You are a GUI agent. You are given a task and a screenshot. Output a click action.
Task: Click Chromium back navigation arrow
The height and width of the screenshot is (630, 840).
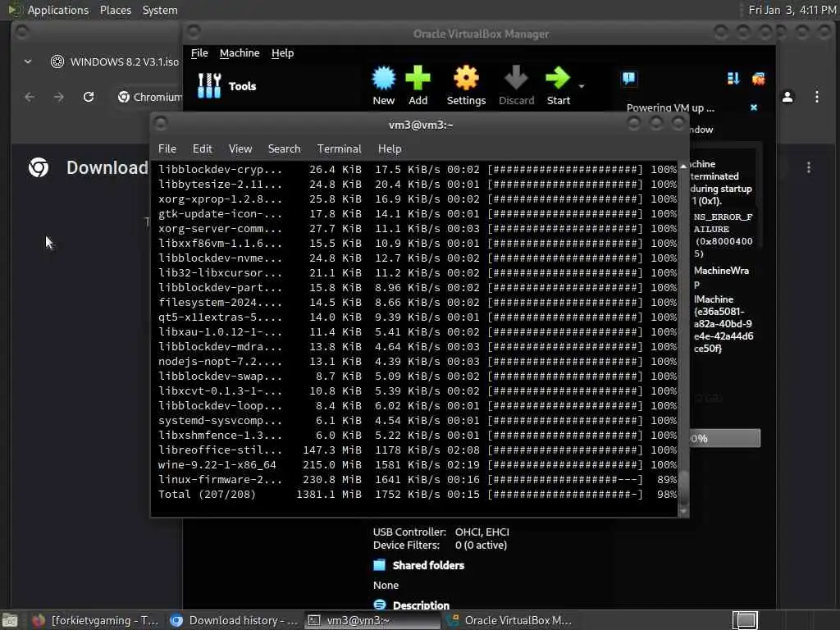click(30, 97)
